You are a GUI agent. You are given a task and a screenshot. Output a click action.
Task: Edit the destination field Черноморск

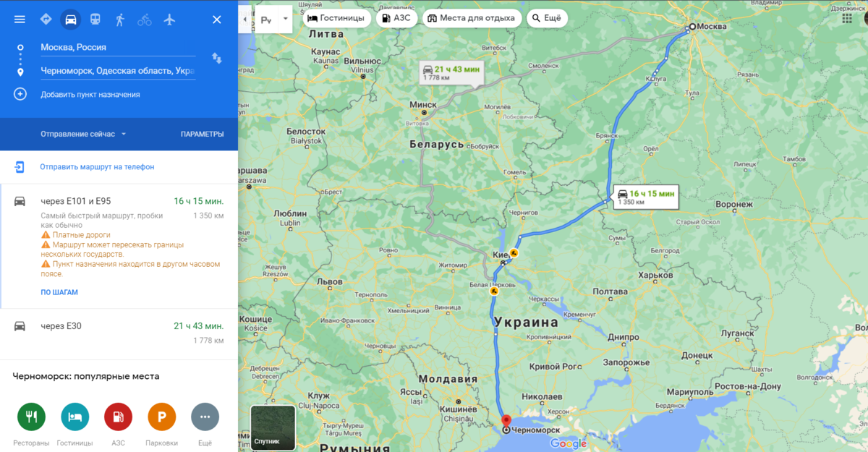117,71
